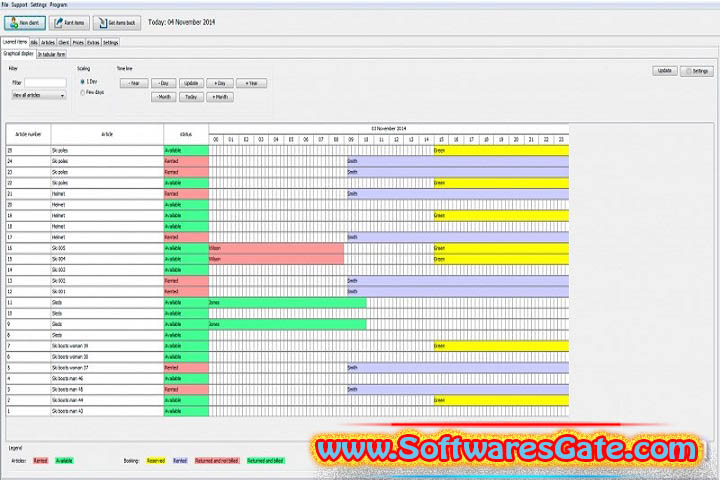720x480 pixels.
Task: Click the 12 hour header in the timeline
Action: pyautogui.click(x=396, y=139)
